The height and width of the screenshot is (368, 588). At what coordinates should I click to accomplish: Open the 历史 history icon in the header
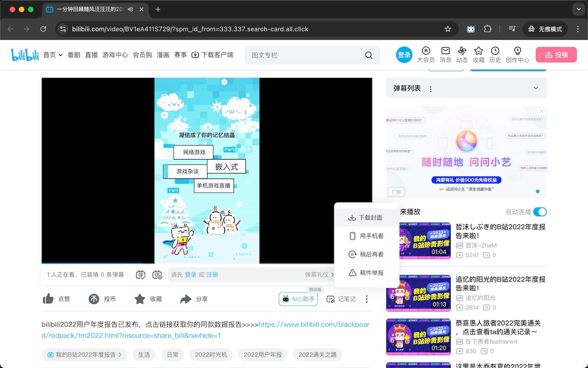(495, 51)
